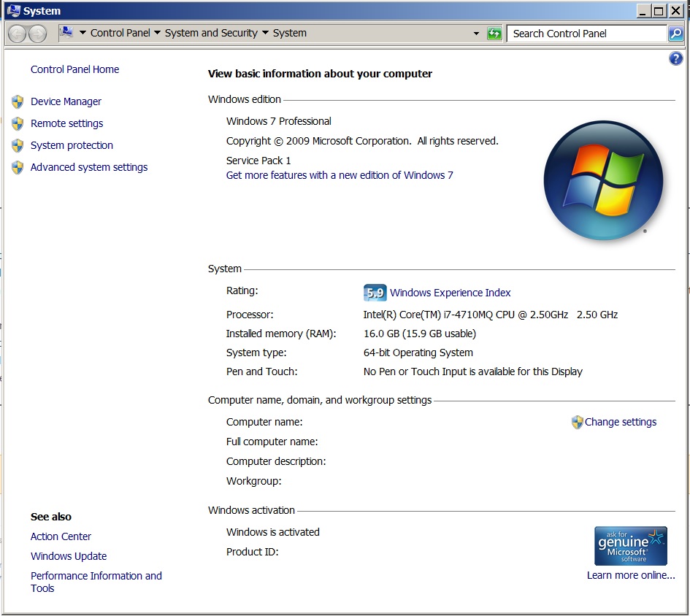Select the System breadcrumb item
690x616 pixels.
click(290, 33)
